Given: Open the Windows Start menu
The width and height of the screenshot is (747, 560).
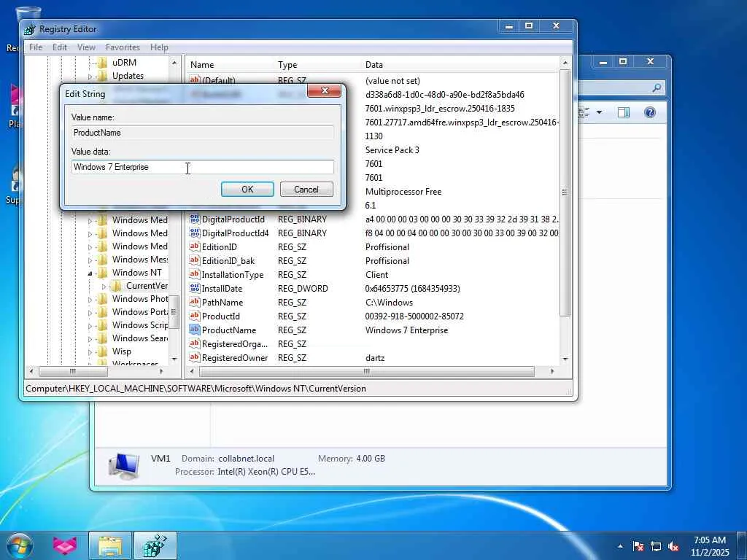Looking at the screenshot, I should [x=19, y=545].
